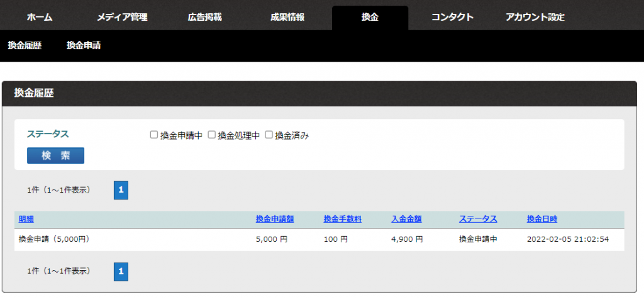The height and width of the screenshot is (299, 644).
Task: Enable the 換金処理中 checkbox
Action: pos(211,135)
